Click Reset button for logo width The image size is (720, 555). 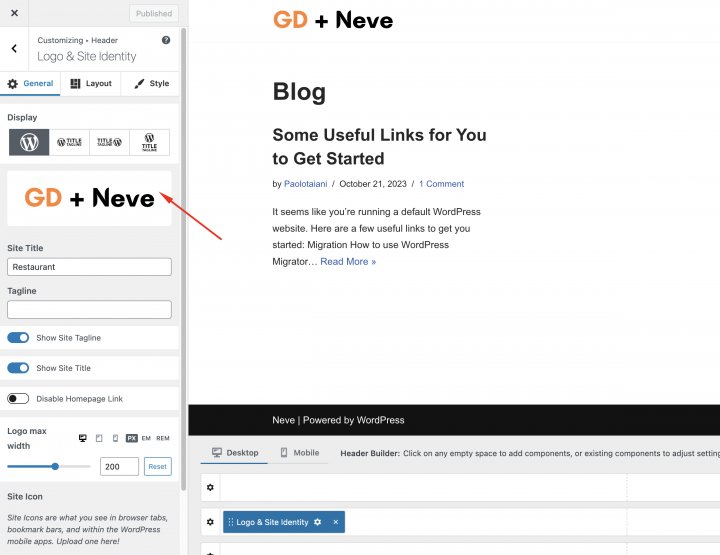tap(157, 467)
